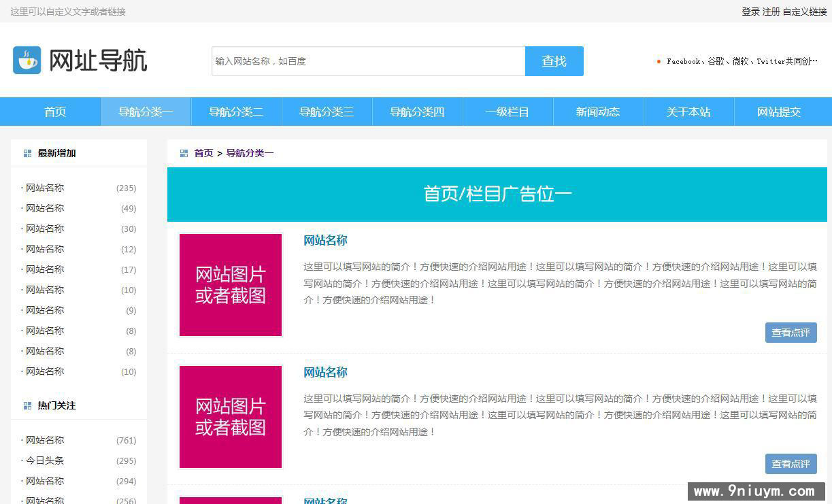The width and height of the screenshot is (832, 504).
Task: Click the 查找 search button
Action: [x=554, y=61]
